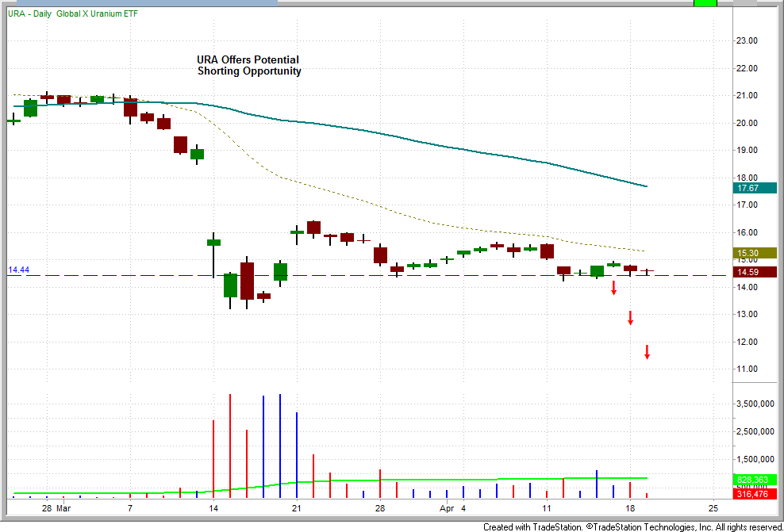Viewport: 784px width, 532px height.
Task: Click the 15.30 dashed average price tag
Action: pos(755,253)
